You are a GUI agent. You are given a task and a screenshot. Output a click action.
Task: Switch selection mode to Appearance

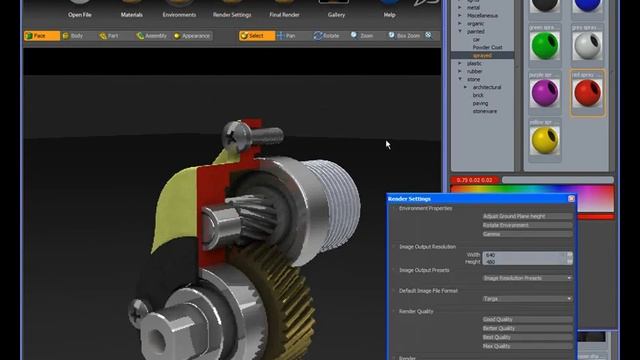point(192,36)
